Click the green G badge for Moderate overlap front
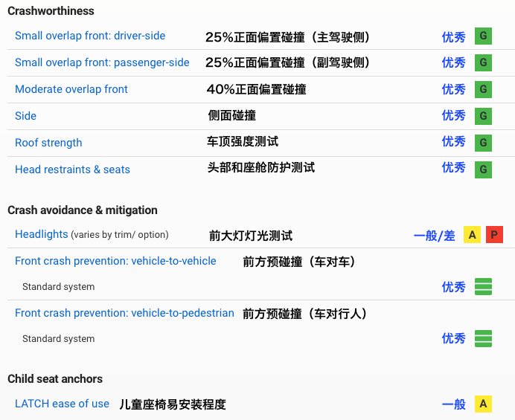The image size is (515, 420). [x=483, y=89]
